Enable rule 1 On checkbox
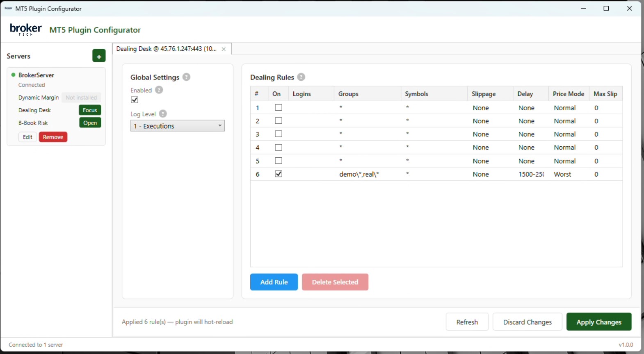Image resolution: width=644 pixels, height=354 pixels. pyautogui.click(x=279, y=108)
